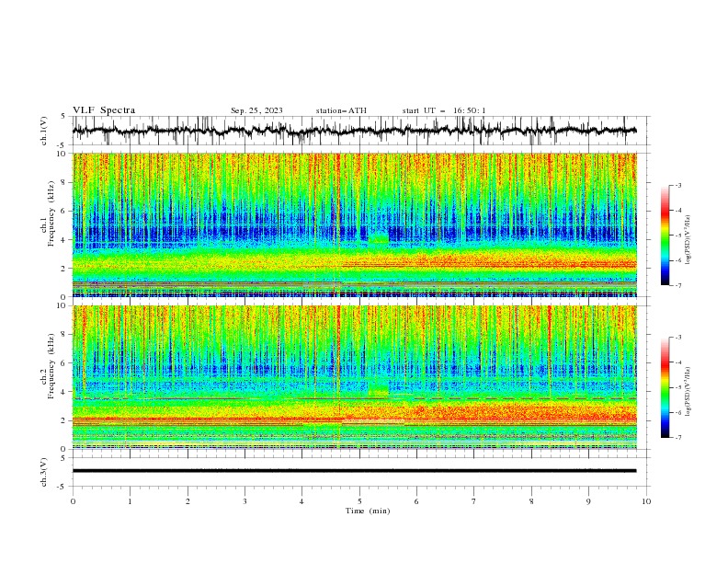Click the ch.1 frequency axis "4" tick label
728x563 pixels.
coord(65,240)
